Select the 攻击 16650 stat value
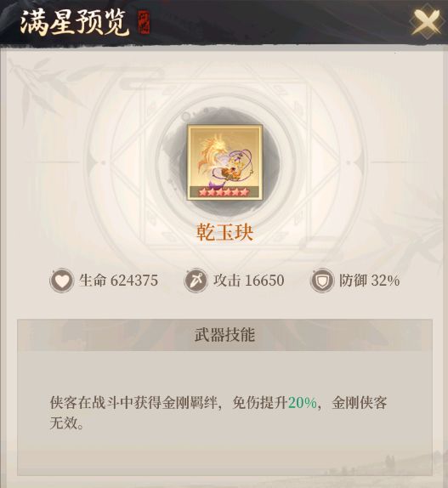448x488 pixels. [x=248, y=281]
